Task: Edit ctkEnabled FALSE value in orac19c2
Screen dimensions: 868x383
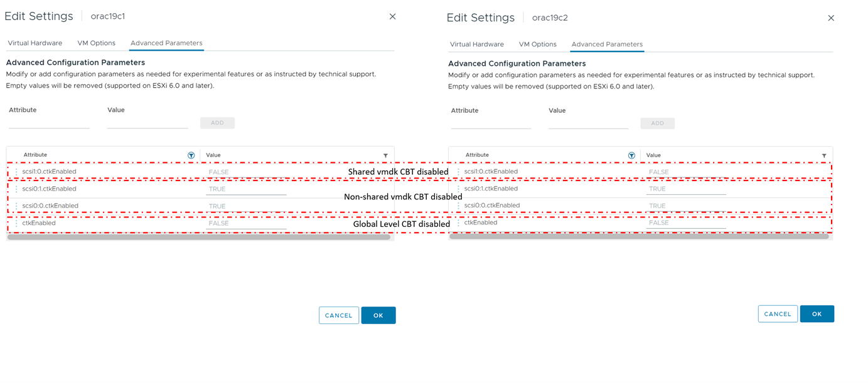Action: coord(685,223)
